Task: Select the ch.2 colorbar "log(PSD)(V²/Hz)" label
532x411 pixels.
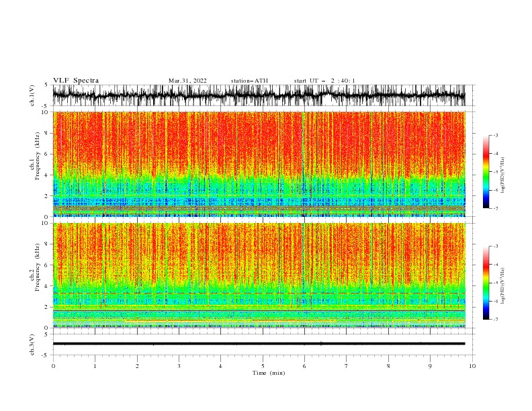Action: point(502,287)
